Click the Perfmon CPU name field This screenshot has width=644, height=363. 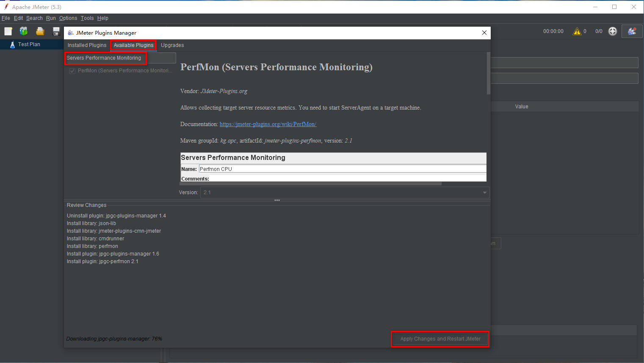point(343,169)
